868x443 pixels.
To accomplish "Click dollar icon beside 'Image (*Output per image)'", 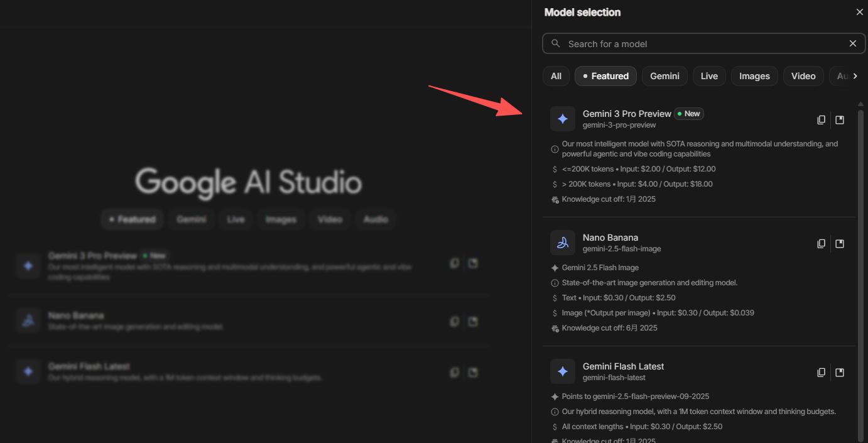I will (x=555, y=313).
